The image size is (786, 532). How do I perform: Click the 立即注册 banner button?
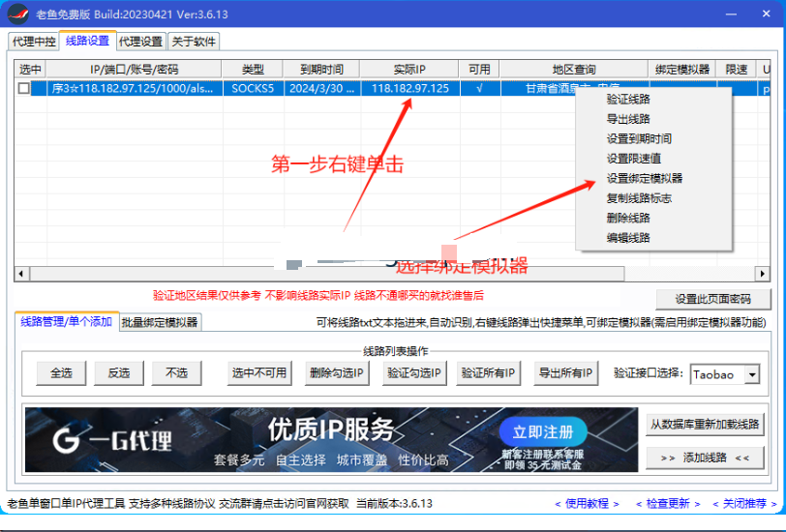(543, 431)
